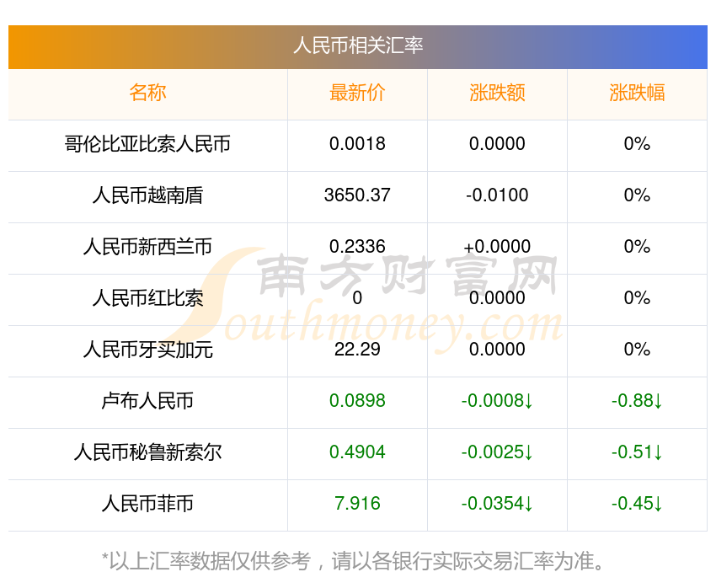Click the -0.0008↓ change amount
The height and width of the screenshot is (588, 716).
click(x=497, y=401)
